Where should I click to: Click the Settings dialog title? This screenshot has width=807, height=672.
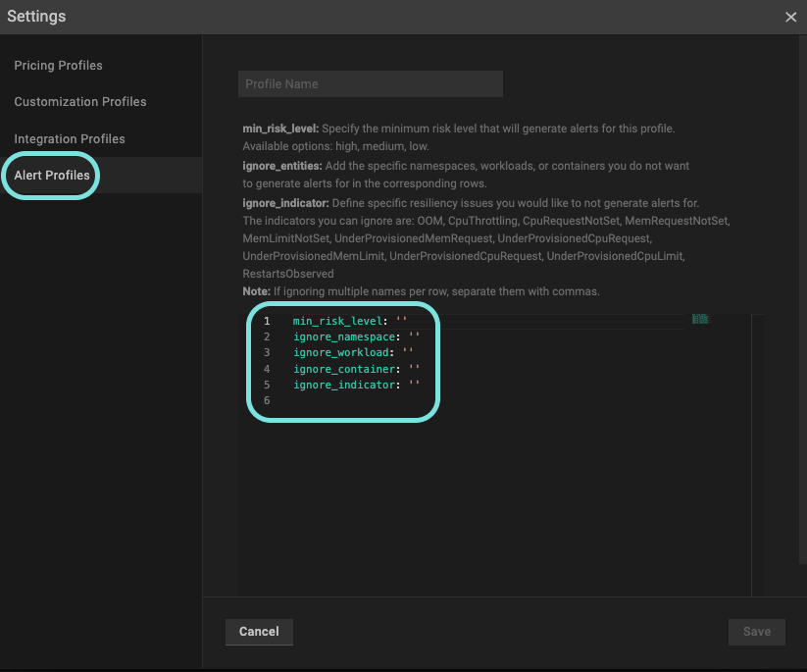coord(36,17)
